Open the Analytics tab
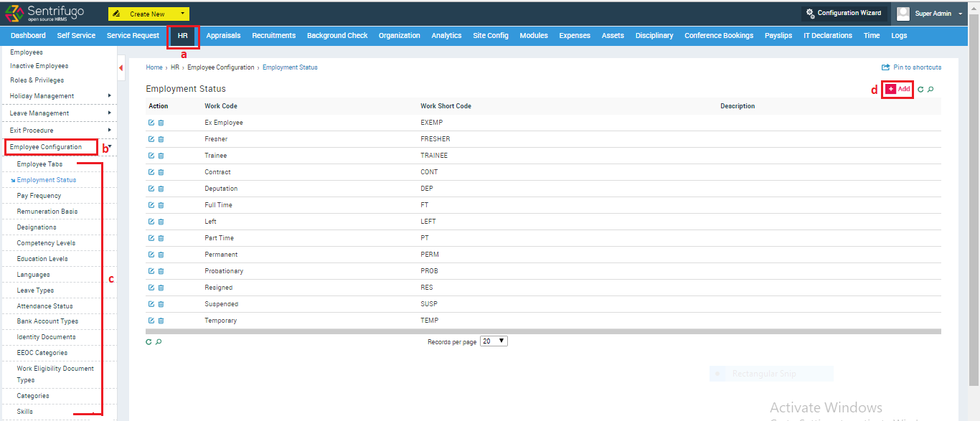This screenshot has height=421, width=980. pos(446,35)
